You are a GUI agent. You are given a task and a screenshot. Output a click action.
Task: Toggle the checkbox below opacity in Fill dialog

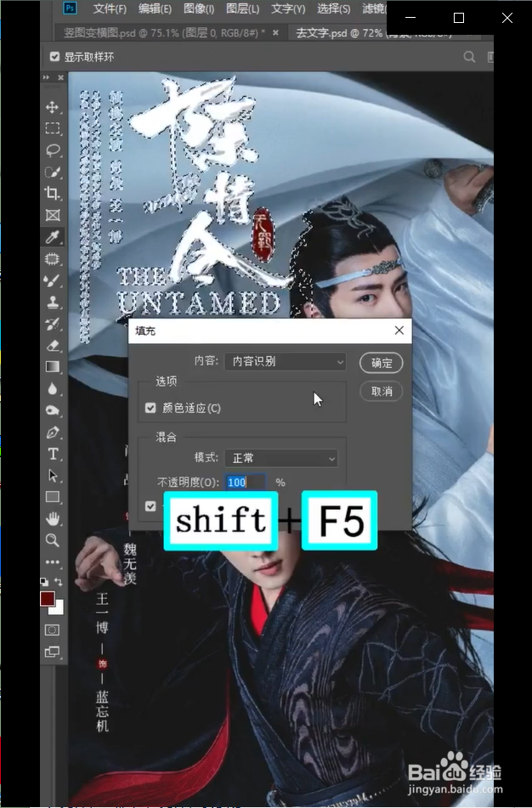click(150, 506)
